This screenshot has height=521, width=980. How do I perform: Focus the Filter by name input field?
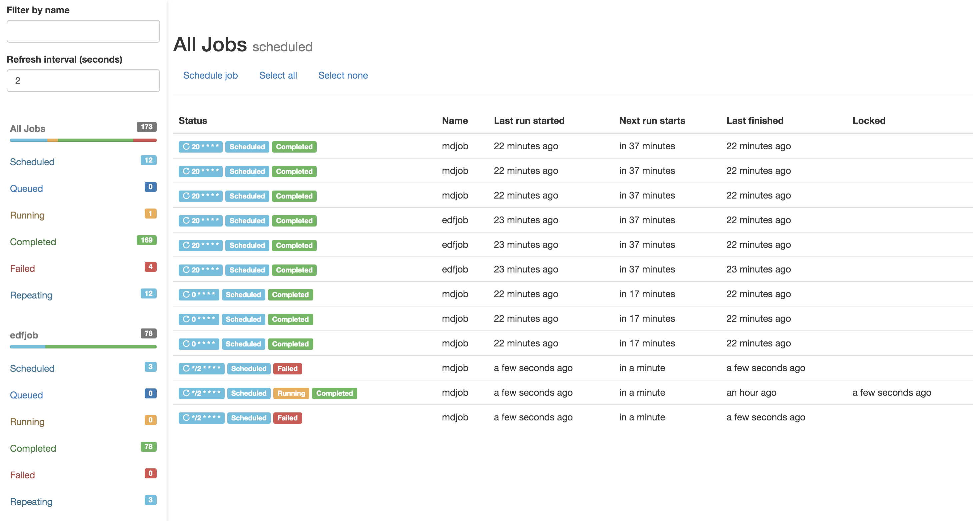83,31
